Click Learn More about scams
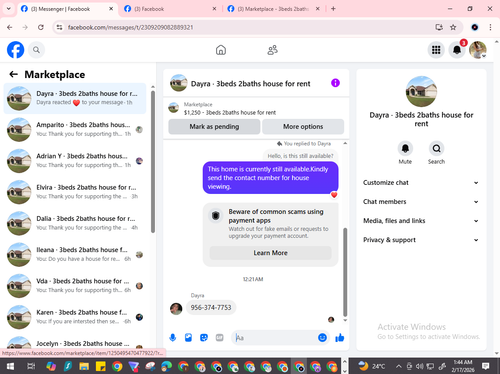The width and height of the screenshot is (500, 374). point(270,253)
